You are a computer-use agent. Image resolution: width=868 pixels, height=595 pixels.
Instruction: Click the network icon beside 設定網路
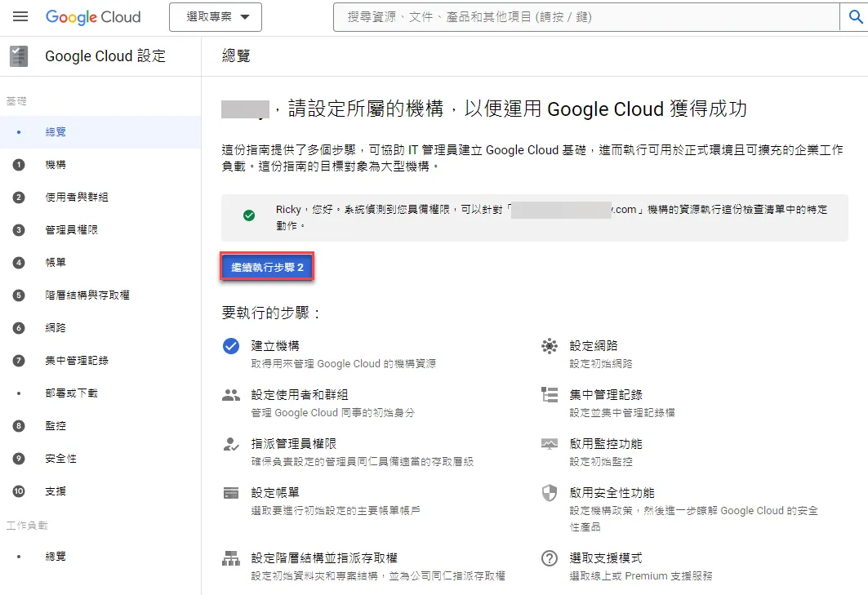[x=550, y=346]
